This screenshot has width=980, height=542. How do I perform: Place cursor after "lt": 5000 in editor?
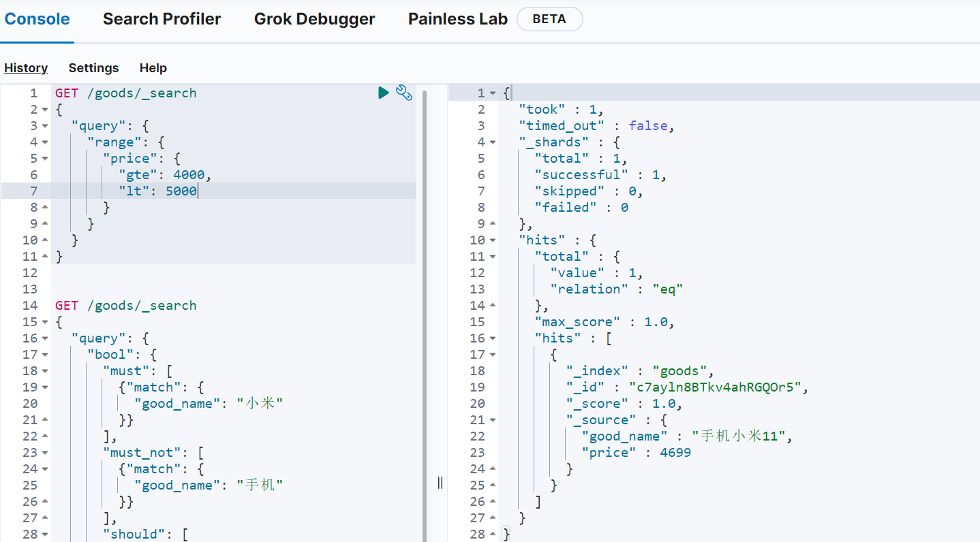(x=198, y=191)
